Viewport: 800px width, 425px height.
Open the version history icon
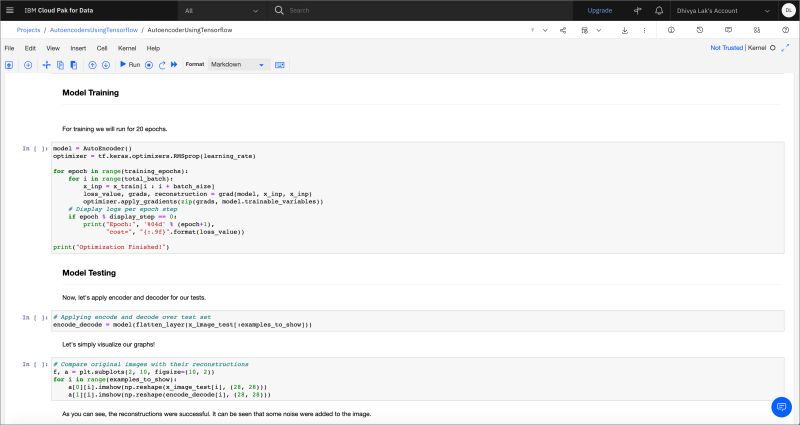tap(700, 30)
